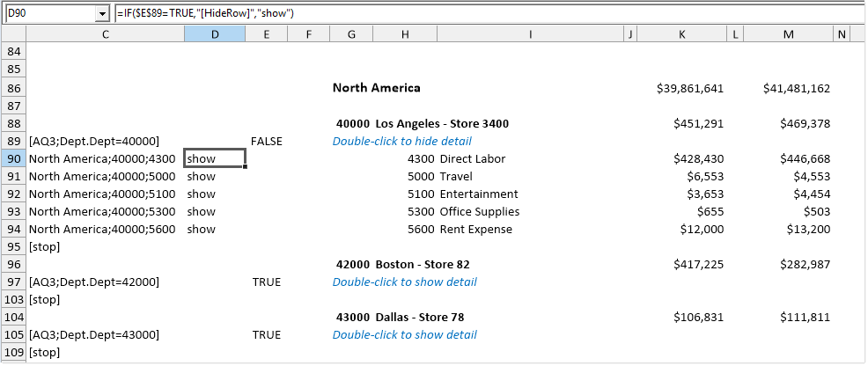Click the Rent Expense label cell
868x366 pixels.
[475, 230]
